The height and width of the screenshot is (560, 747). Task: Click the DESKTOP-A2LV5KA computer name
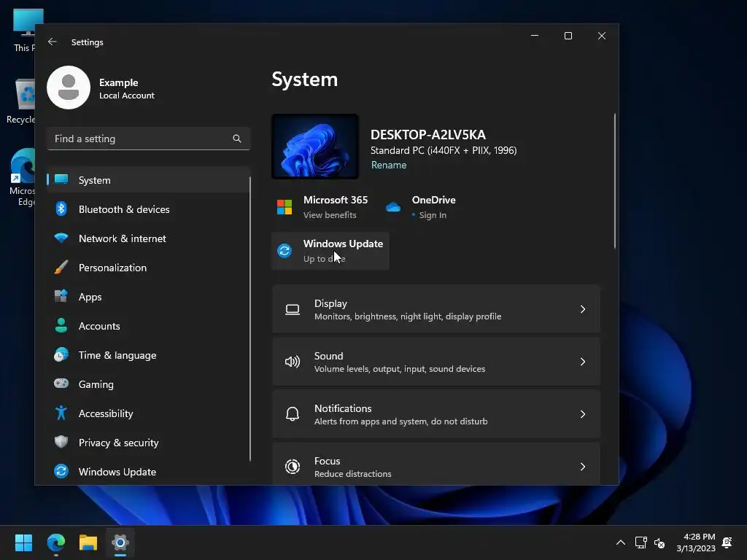[x=427, y=135]
